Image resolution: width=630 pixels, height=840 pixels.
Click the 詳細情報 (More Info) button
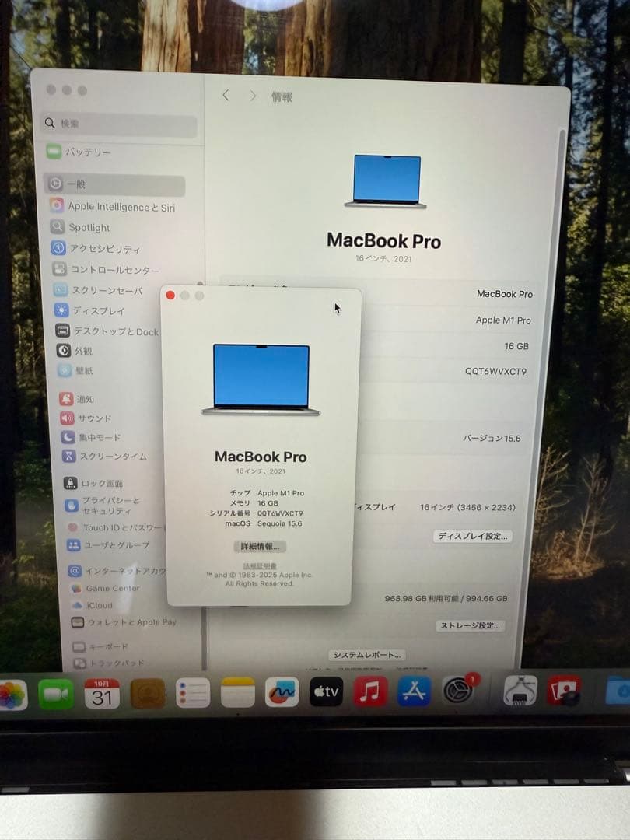pyautogui.click(x=261, y=546)
